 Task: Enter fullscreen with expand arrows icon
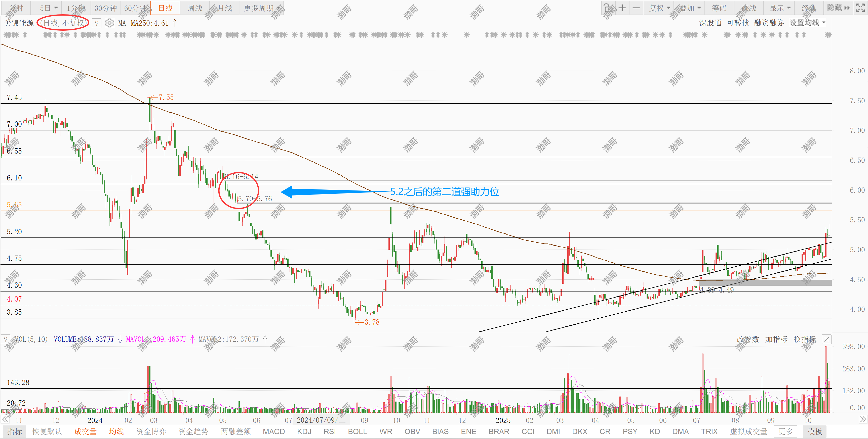pyautogui.click(x=860, y=8)
